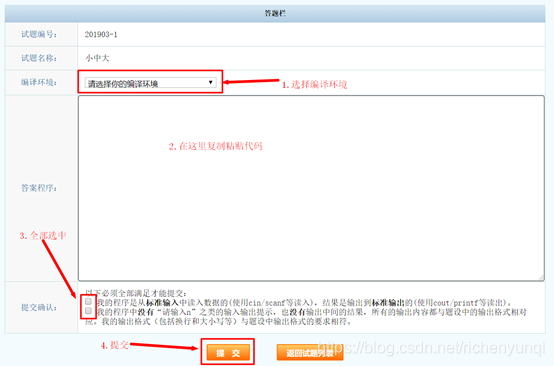Click the 返回试题列表 button

[x=310, y=353]
